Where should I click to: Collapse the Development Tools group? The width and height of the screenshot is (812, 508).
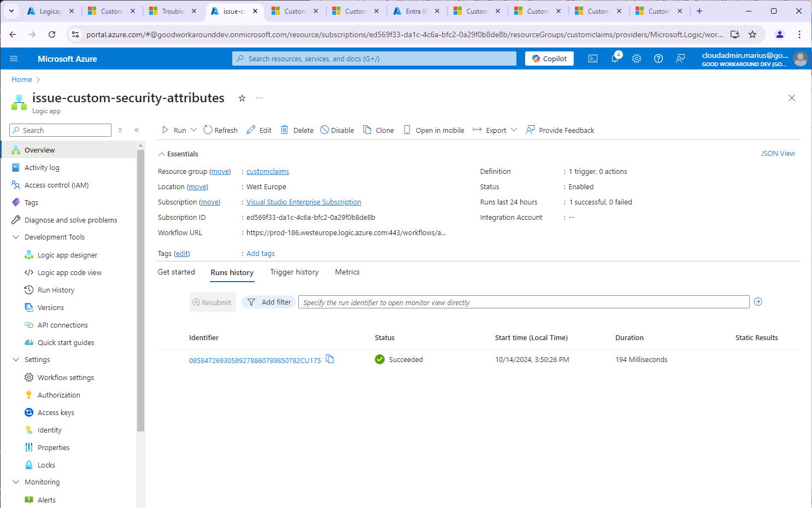16,237
